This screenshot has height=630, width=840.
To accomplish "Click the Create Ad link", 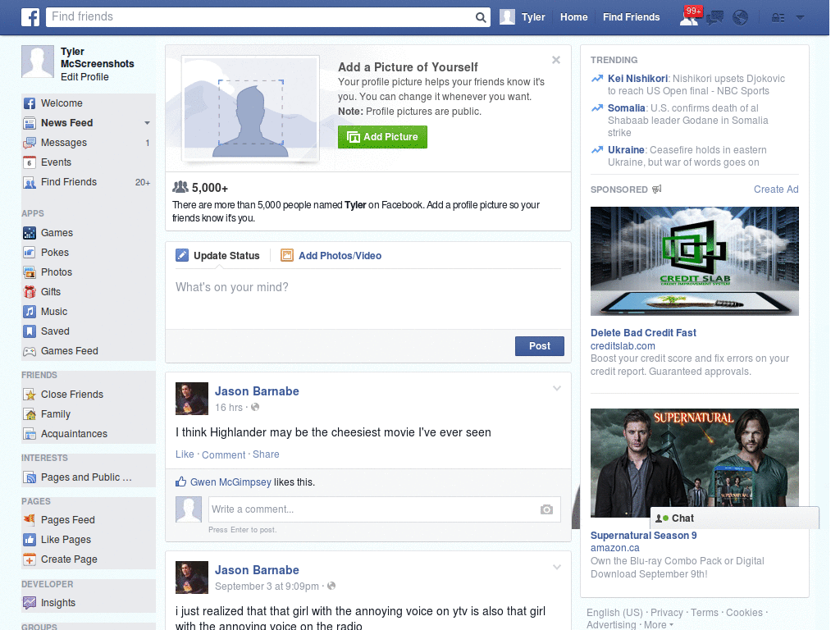I will (x=776, y=189).
